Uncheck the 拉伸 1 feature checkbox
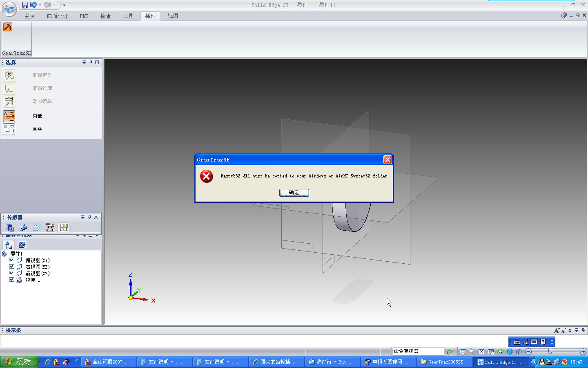The width and height of the screenshot is (588, 368). [12, 280]
